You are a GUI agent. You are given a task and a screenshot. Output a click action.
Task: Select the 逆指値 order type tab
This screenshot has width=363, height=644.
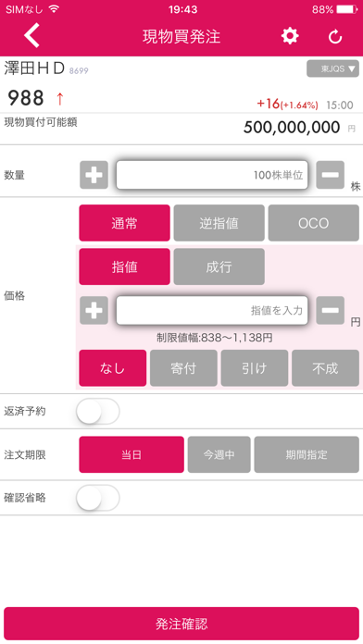(x=219, y=223)
